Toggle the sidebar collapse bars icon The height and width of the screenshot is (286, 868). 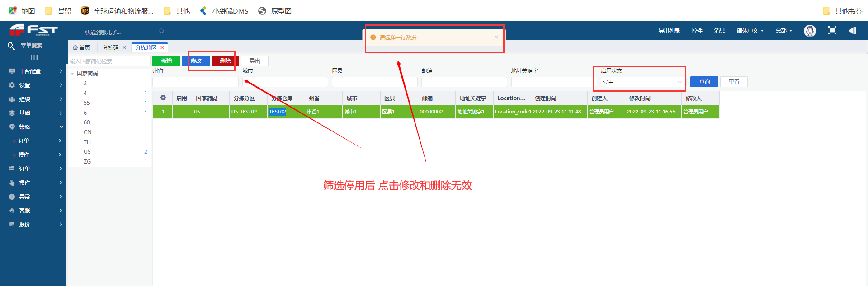34,57
